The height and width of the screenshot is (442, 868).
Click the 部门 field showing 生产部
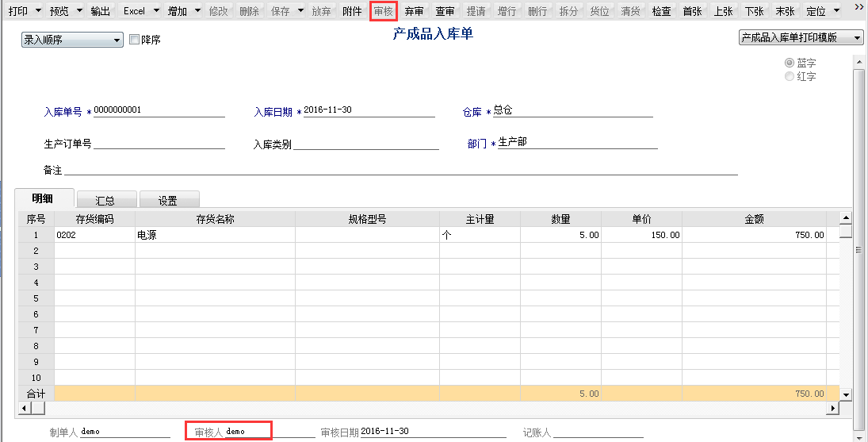point(577,142)
